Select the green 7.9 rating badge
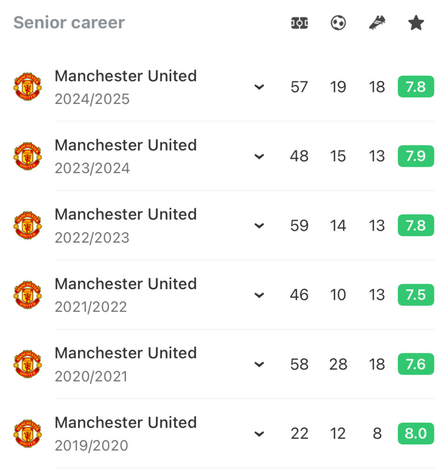 coord(416,156)
